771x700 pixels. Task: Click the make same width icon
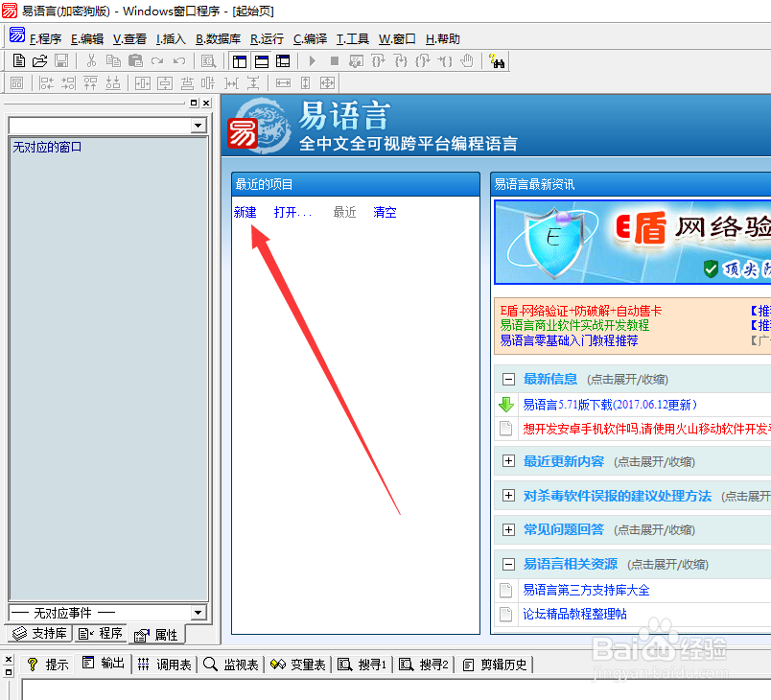pyautogui.click(x=283, y=83)
